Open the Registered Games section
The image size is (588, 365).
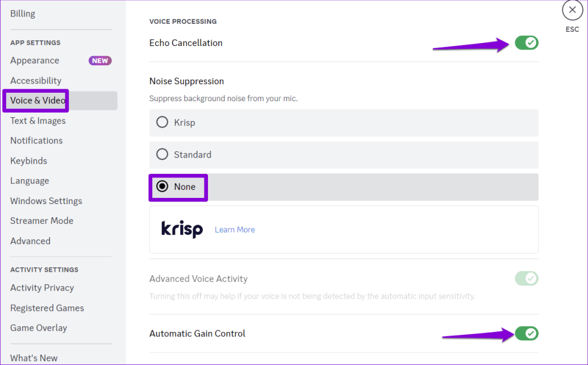tap(47, 308)
